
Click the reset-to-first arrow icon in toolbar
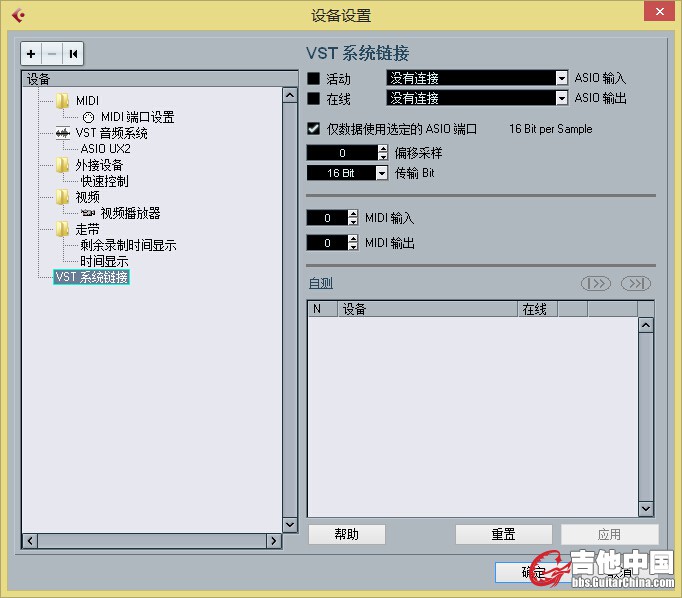point(73,54)
